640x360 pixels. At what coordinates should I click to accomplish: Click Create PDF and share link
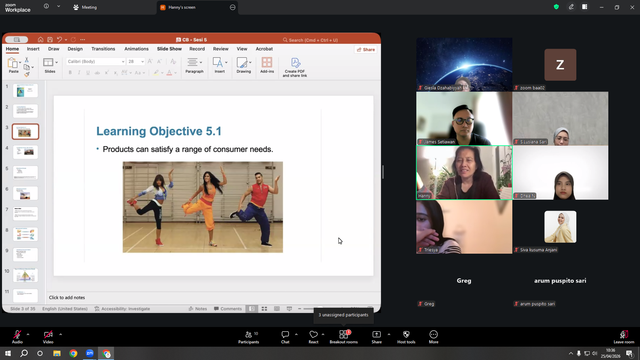[x=295, y=67]
